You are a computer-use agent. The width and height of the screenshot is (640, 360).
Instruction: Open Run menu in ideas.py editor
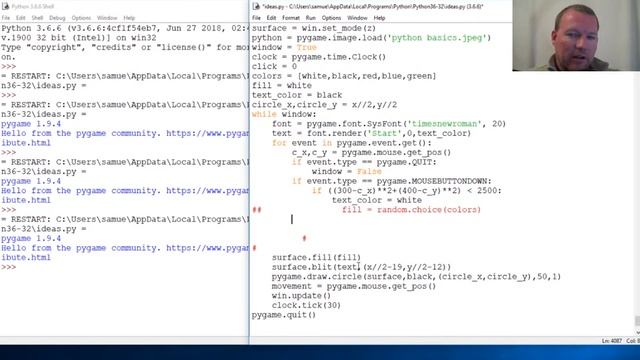point(311,18)
